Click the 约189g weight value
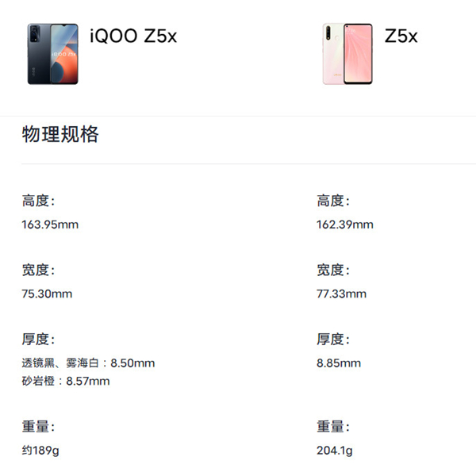This screenshot has height=476, width=476. (x=41, y=451)
